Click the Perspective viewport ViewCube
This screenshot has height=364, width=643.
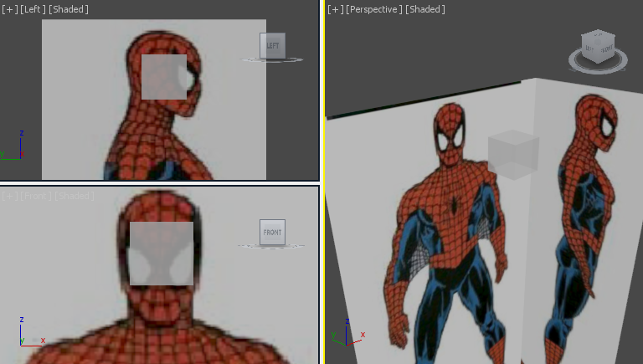(x=599, y=46)
